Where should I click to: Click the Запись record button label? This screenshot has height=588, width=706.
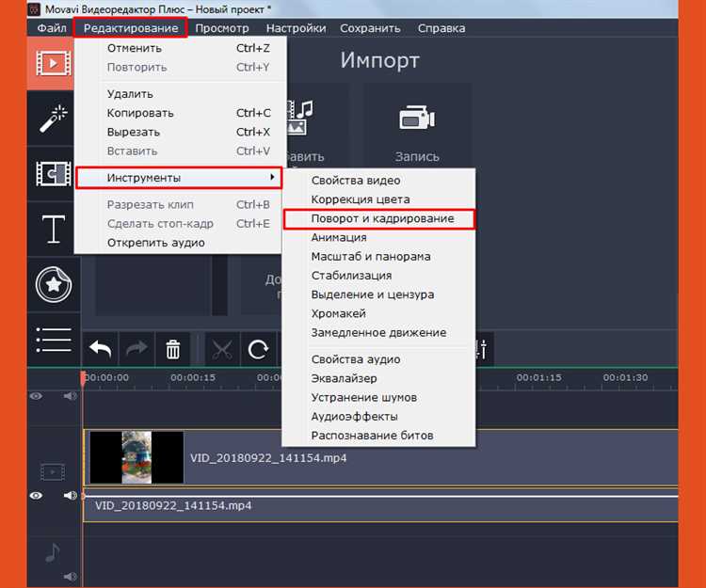coord(417,156)
